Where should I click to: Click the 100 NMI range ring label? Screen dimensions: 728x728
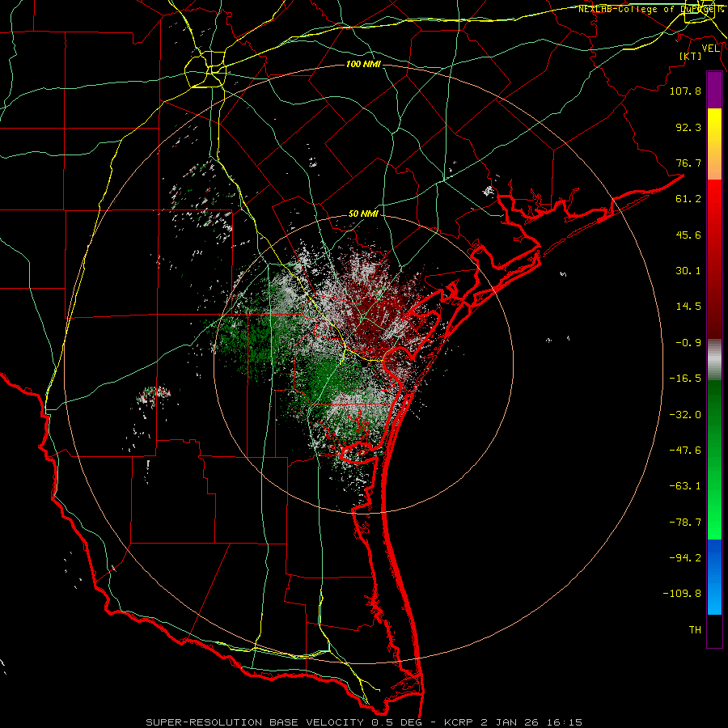click(363, 64)
